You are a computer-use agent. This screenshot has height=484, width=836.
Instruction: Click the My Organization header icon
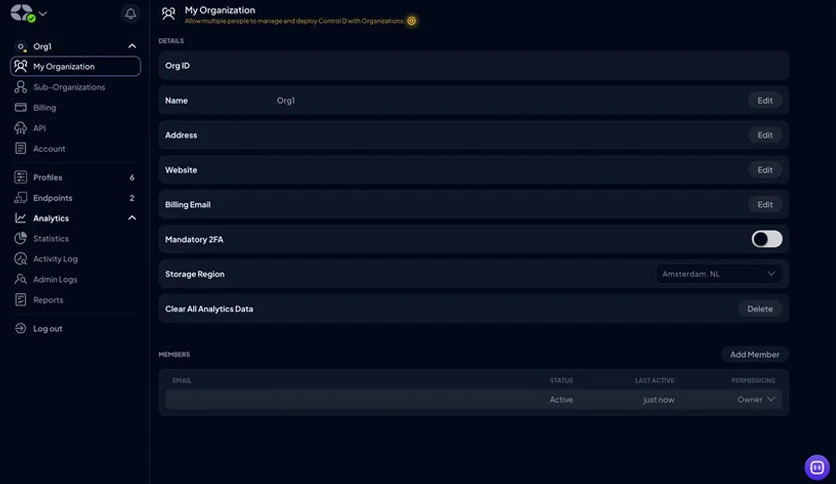pos(168,13)
